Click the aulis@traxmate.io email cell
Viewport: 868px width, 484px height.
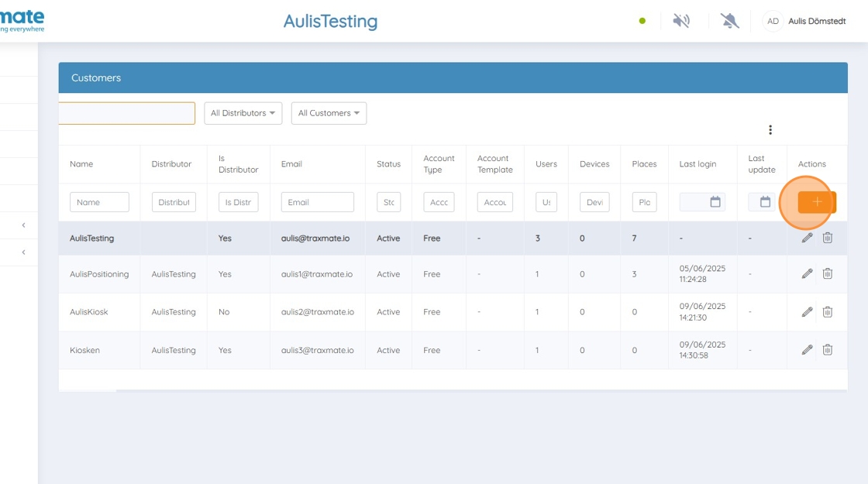point(315,239)
